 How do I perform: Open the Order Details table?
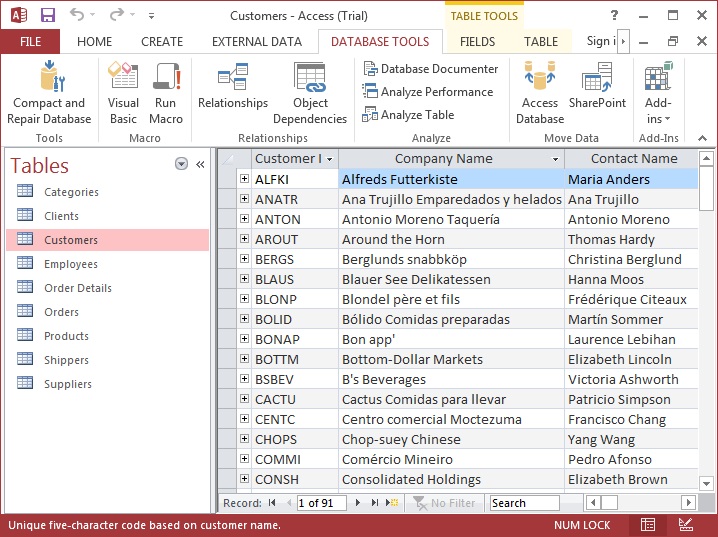pos(108,287)
